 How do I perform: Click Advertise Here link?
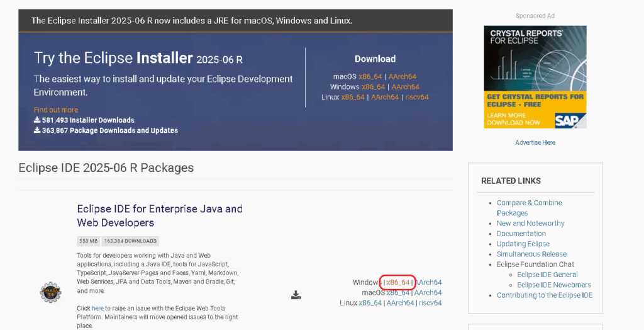[535, 142]
